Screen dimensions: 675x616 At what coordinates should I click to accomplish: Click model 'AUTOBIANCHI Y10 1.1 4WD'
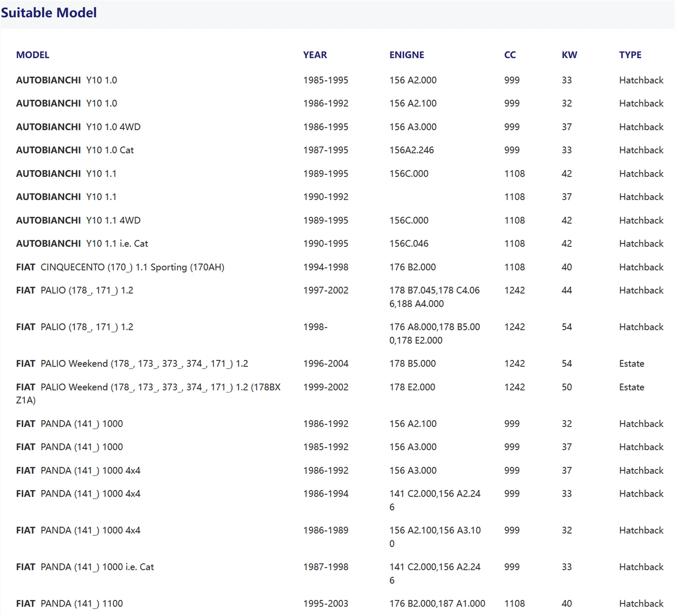(78, 220)
